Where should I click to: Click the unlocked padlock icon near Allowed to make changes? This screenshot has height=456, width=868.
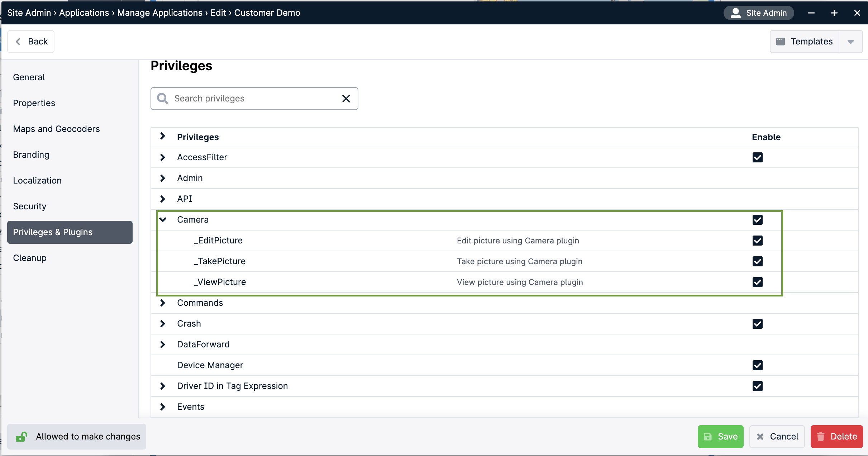click(21, 437)
